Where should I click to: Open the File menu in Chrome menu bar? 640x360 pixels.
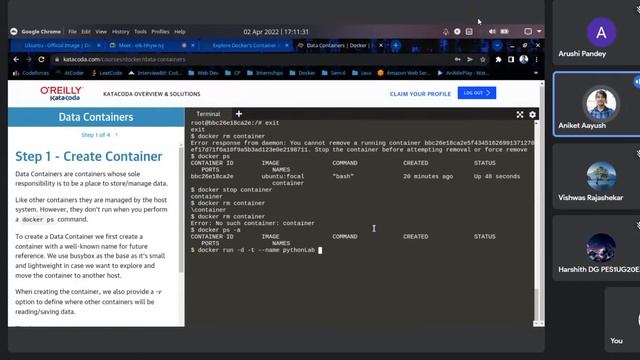(x=72, y=32)
